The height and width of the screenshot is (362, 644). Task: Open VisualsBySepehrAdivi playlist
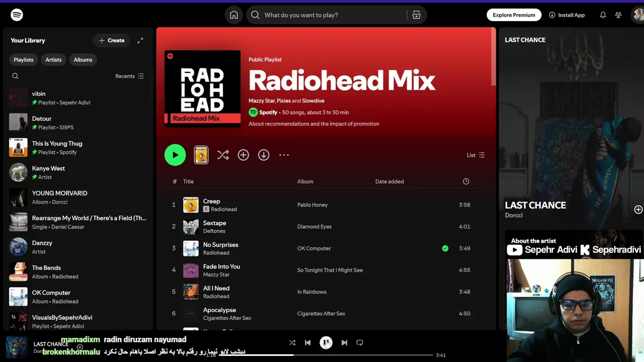(78, 321)
